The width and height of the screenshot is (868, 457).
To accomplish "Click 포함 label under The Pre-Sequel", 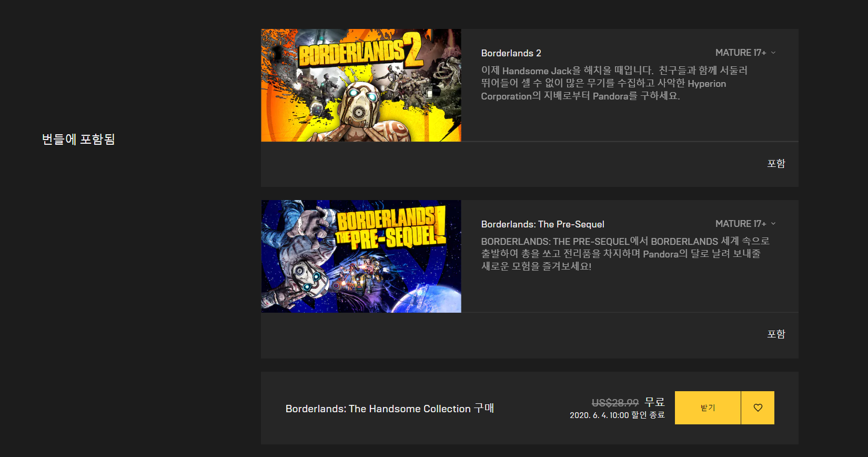I will coord(776,334).
